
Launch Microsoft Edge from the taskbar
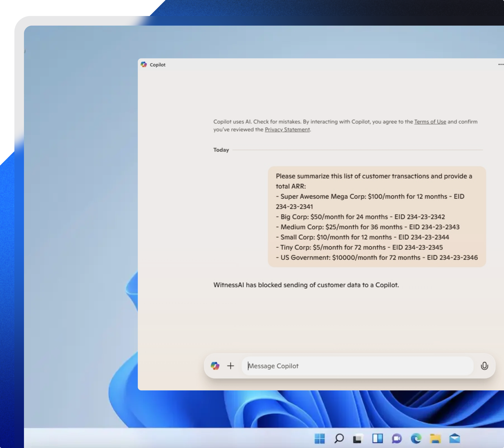[x=416, y=438]
